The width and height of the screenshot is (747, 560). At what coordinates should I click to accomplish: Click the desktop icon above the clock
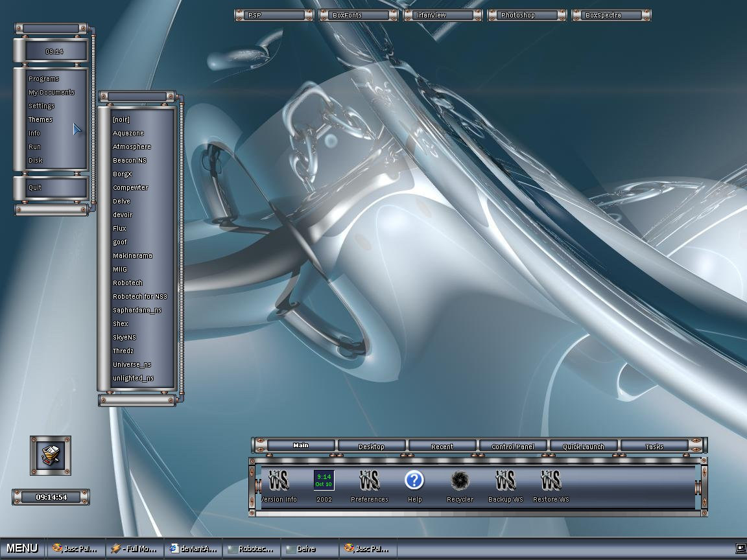(x=51, y=455)
